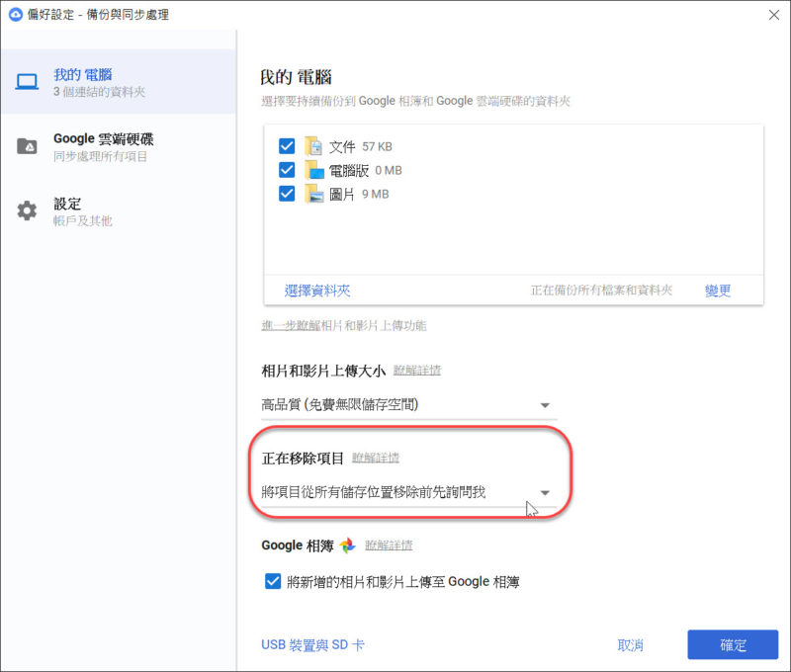
Task: Uncheck the 電腦版 0 MB folder checkbox
Action: (x=287, y=170)
